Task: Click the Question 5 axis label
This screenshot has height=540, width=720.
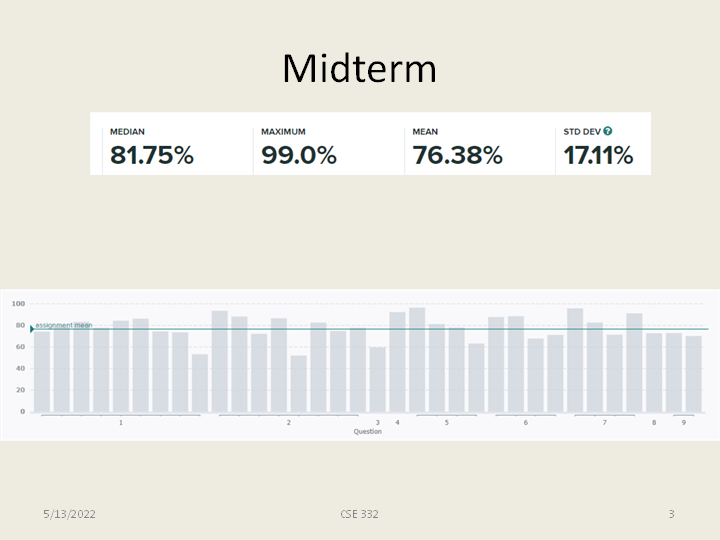Action: click(447, 423)
